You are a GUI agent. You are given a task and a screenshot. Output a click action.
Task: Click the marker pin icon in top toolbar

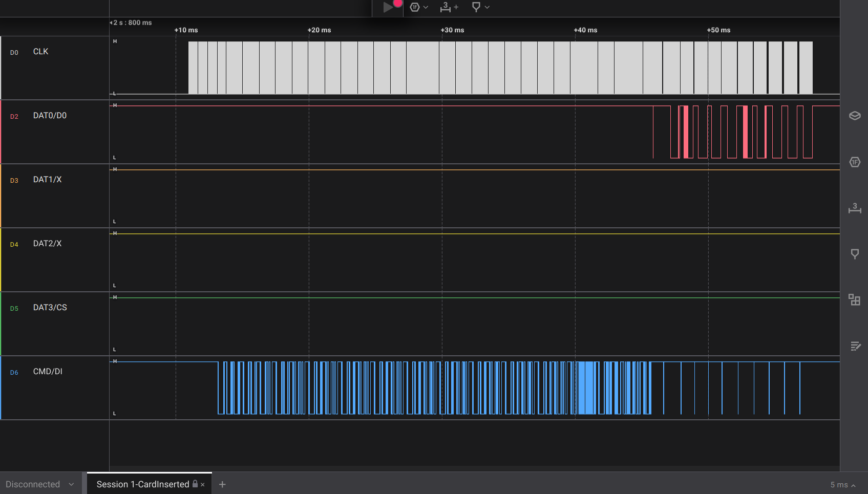pos(476,7)
